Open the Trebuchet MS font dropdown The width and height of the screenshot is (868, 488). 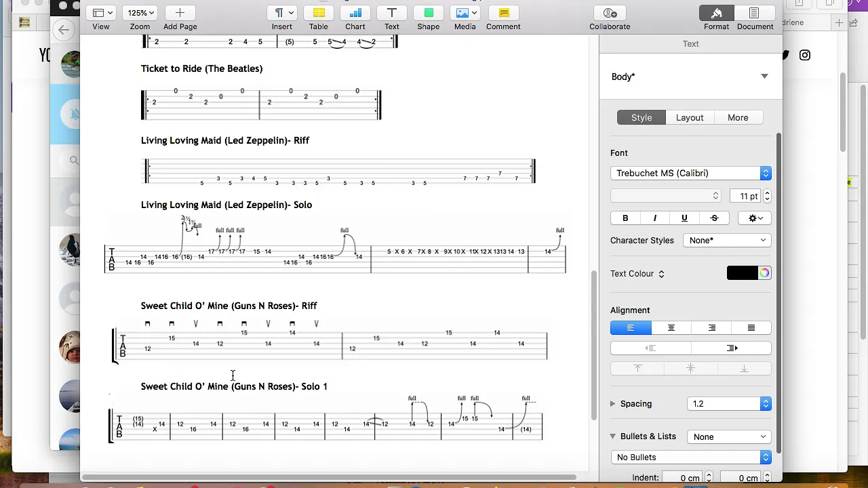pos(690,173)
